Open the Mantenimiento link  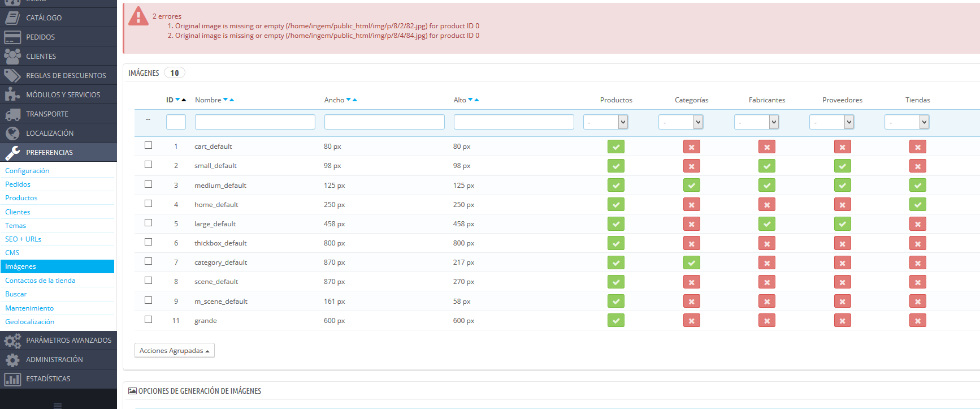(x=29, y=308)
